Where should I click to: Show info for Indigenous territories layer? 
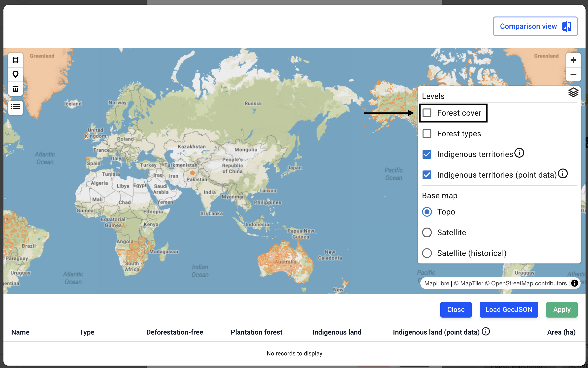coord(519,153)
